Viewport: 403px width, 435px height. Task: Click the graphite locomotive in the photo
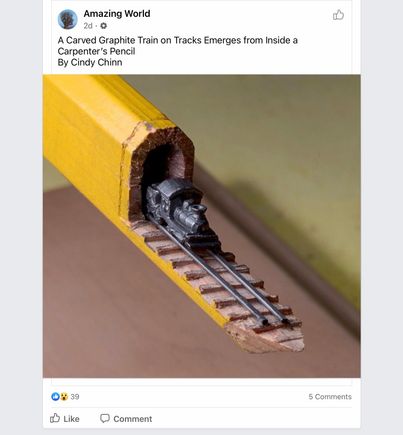tap(178, 210)
